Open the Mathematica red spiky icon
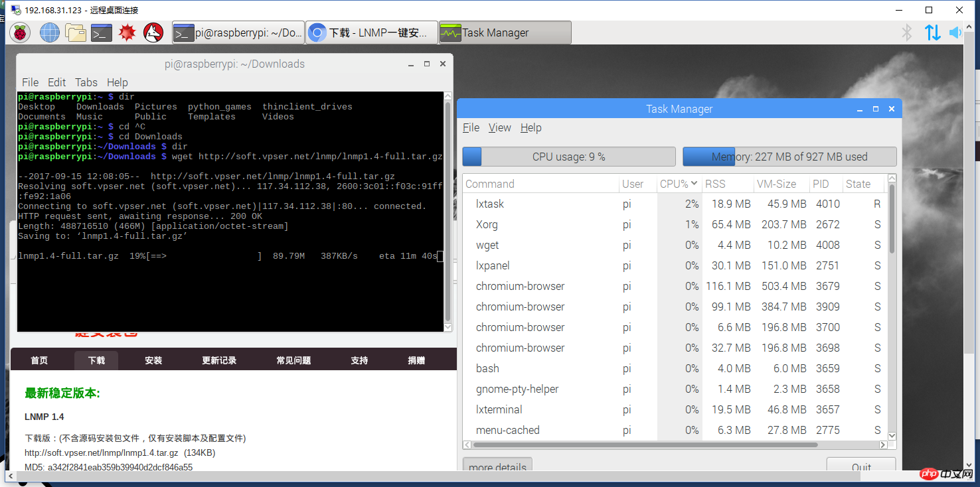Viewport: 980px width, 487px height. (x=127, y=33)
